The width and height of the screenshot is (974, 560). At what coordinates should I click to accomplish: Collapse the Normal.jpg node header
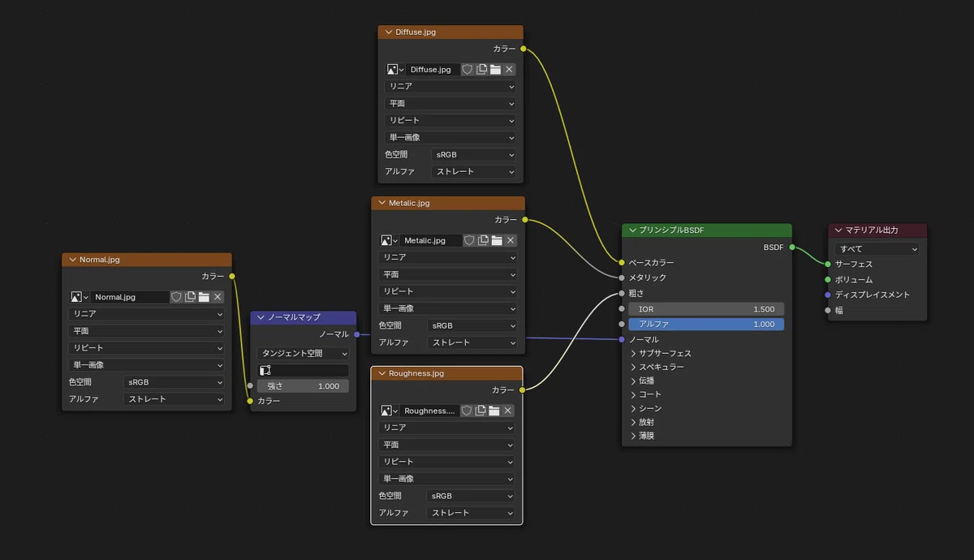pyautogui.click(x=72, y=260)
